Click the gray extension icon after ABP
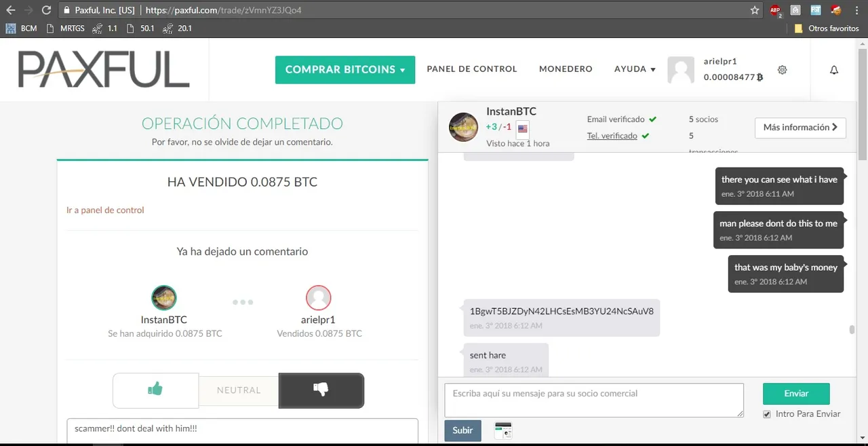This screenshot has height=446, width=868. tap(795, 10)
